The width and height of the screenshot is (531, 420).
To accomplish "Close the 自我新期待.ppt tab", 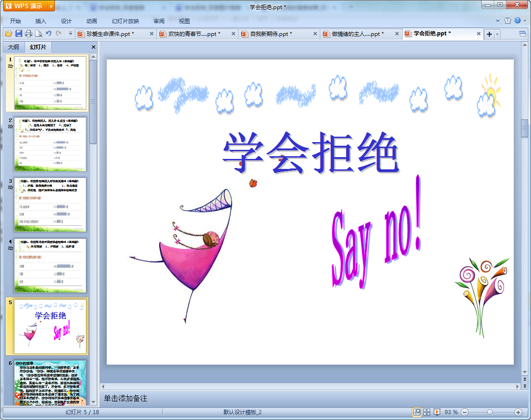I will pos(315,34).
